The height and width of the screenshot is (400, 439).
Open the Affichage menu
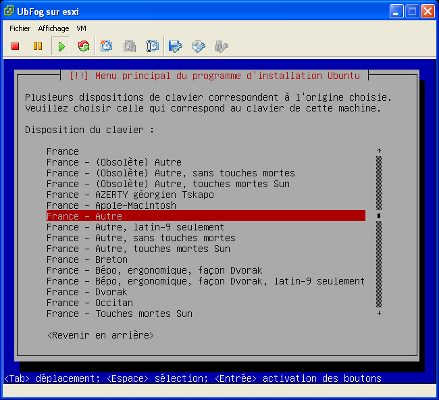point(53,29)
